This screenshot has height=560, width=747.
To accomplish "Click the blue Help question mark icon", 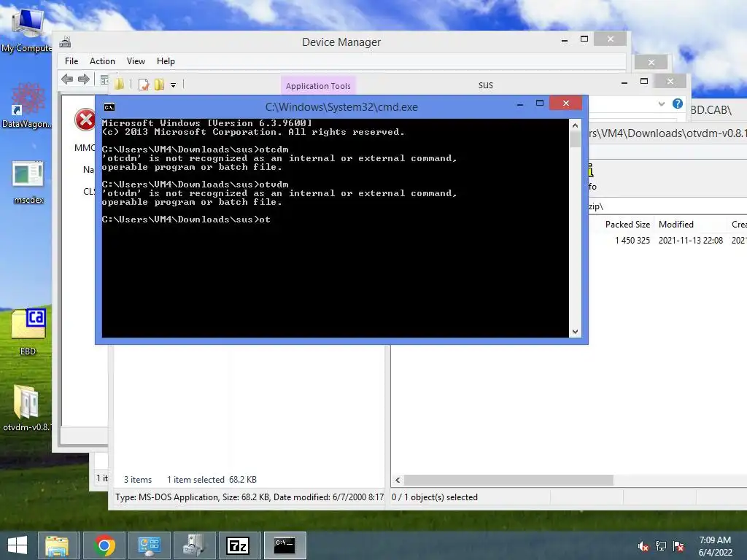I will [x=678, y=104].
